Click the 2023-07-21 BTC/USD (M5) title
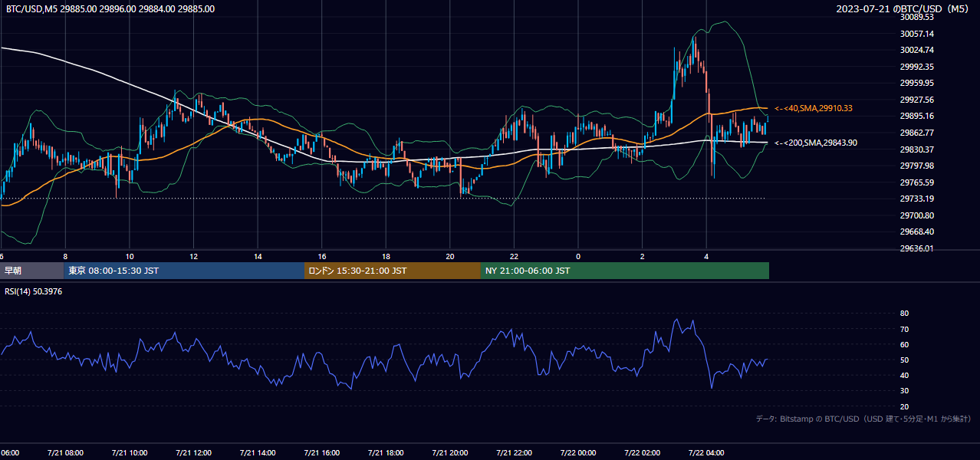Image resolution: width=980 pixels, height=460 pixels. [903, 9]
